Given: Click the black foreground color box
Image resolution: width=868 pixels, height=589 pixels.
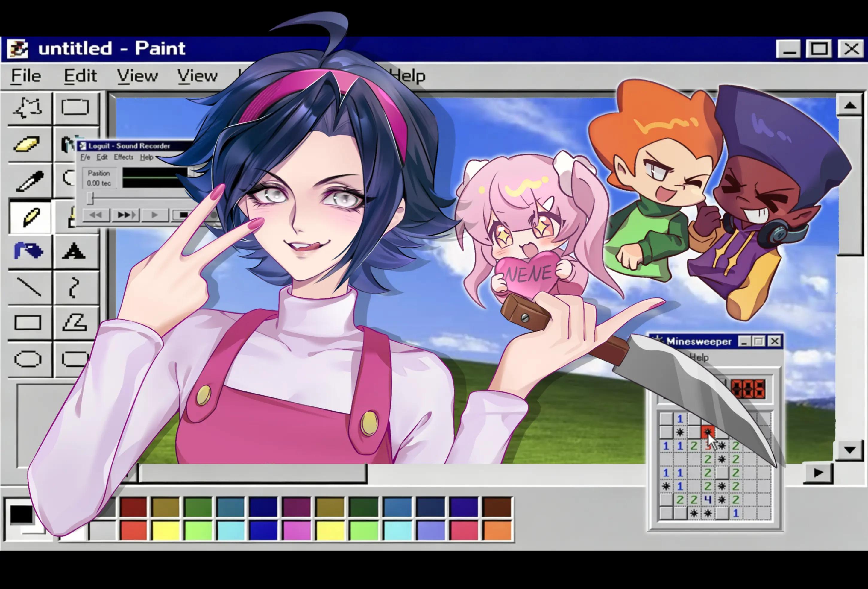Looking at the screenshot, I should pos(21,514).
